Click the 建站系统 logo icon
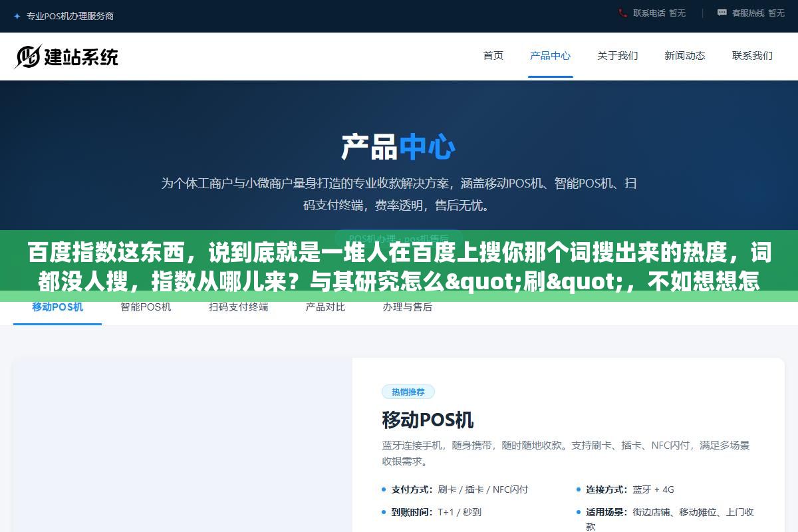 pyautogui.click(x=28, y=57)
